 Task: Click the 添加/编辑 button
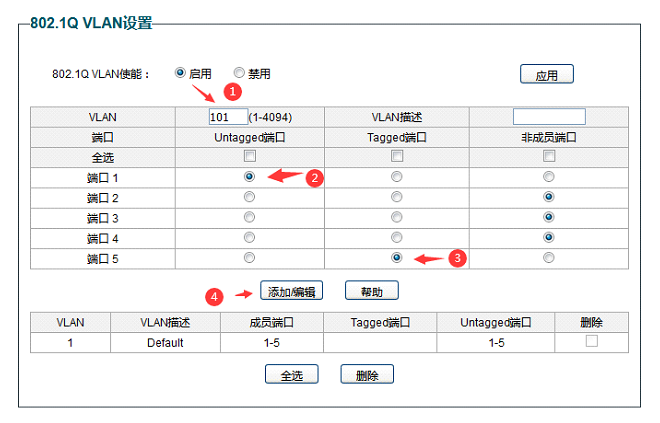coord(292,291)
